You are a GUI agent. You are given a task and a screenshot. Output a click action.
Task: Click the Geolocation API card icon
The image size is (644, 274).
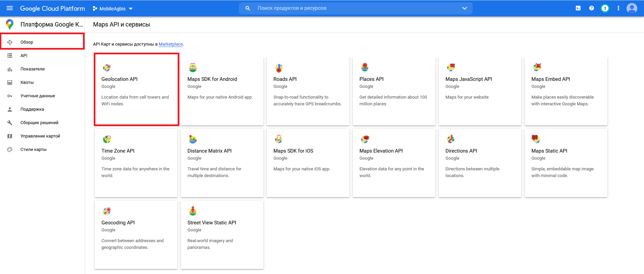point(107,68)
